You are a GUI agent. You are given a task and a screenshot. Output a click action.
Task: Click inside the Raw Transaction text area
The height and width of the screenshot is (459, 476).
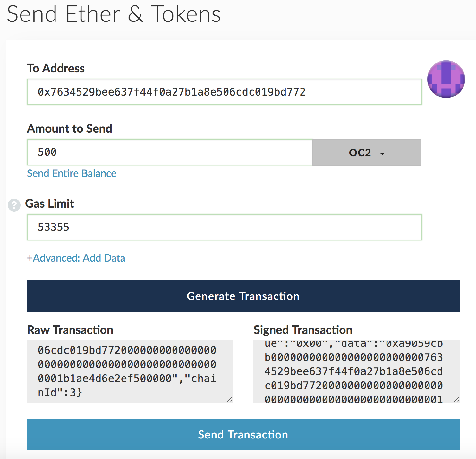pyautogui.click(x=130, y=372)
